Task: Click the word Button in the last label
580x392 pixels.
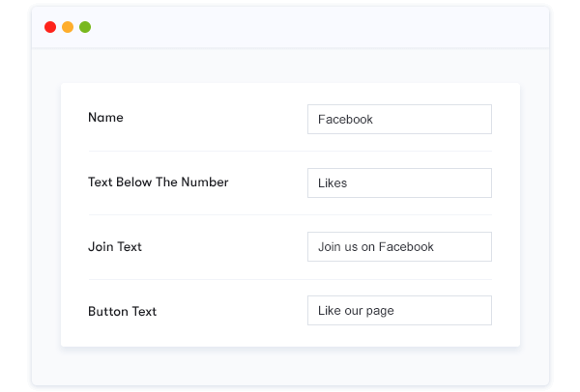Action: pos(108,312)
